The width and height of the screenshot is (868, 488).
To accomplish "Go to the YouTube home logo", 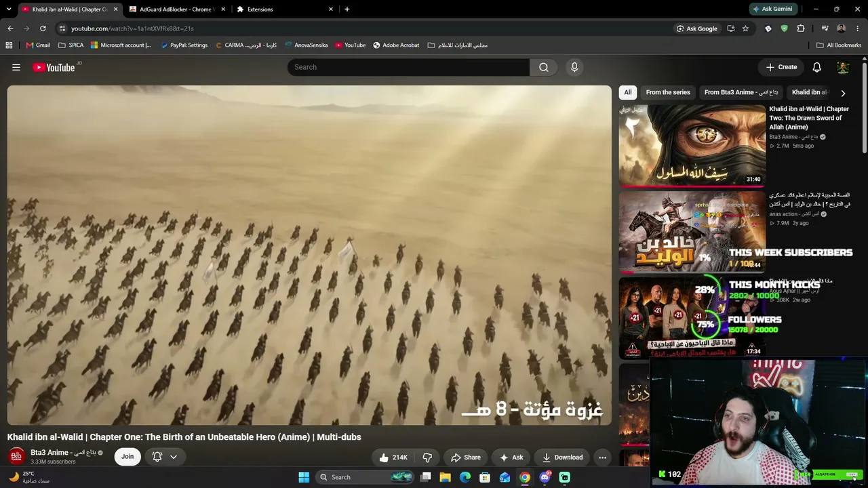I will pyautogui.click(x=54, y=67).
